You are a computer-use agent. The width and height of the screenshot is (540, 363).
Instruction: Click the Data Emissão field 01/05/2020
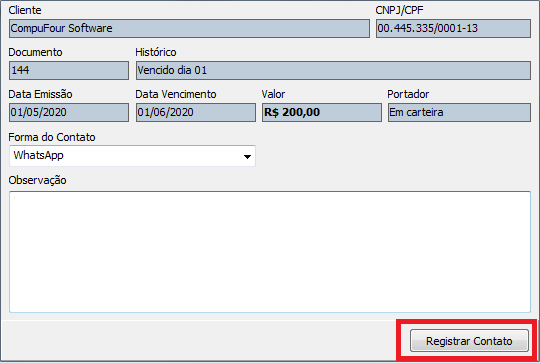pos(69,112)
